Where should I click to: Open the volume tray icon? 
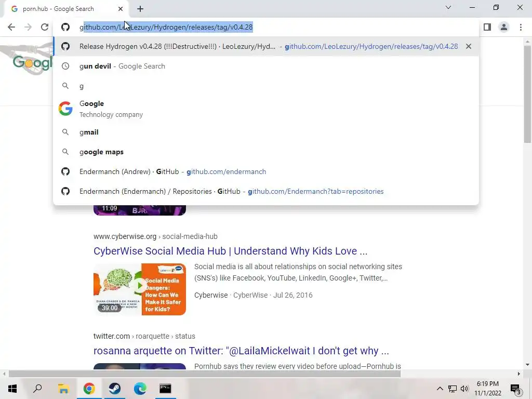click(x=464, y=389)
